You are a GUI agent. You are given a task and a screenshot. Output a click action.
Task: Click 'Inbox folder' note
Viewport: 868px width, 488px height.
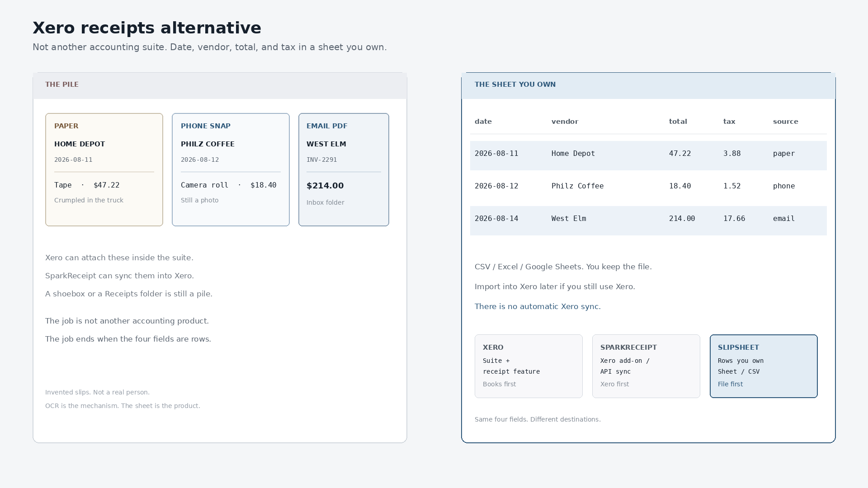pyautogui.click(x=325, y=202)
